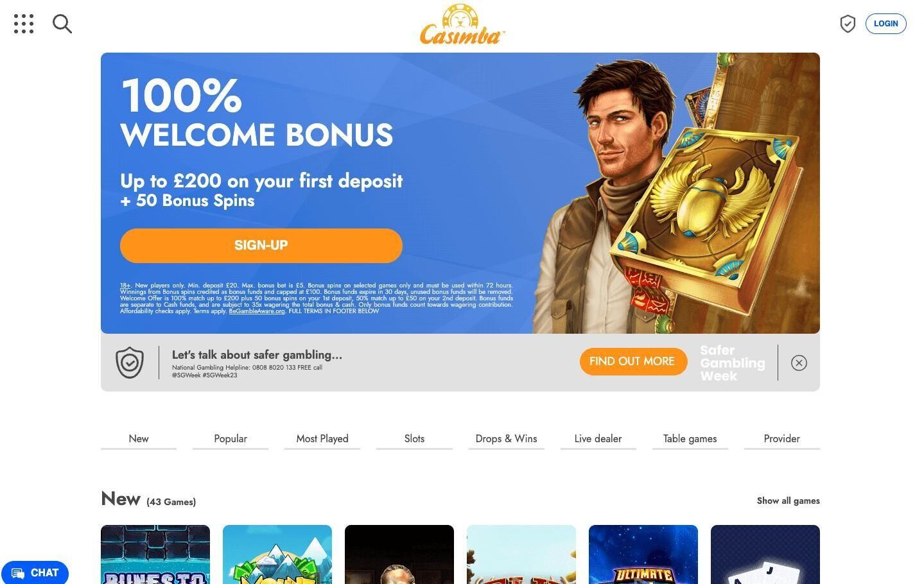Open the BeGambleAware.org link
924x584 pixels.
[x=257, y=311]
